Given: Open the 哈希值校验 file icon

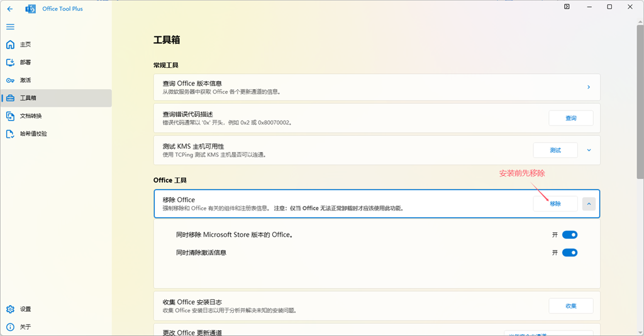Looking at the screenshot, I should 10,134.
